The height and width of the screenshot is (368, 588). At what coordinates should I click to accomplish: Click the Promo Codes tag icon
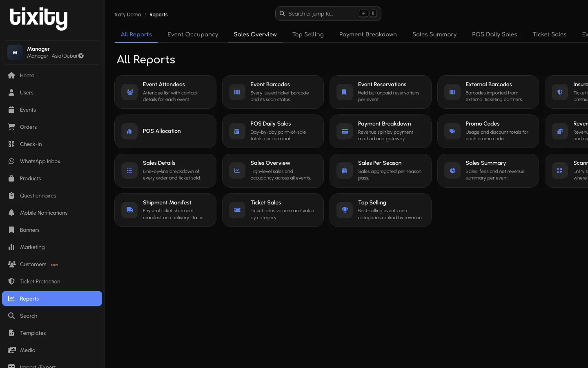452,131
